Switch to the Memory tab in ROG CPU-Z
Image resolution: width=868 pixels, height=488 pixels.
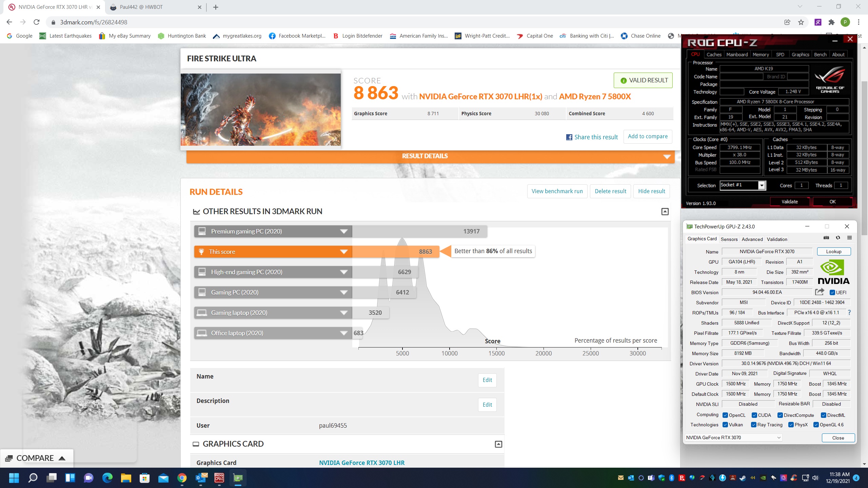[761, 55]
